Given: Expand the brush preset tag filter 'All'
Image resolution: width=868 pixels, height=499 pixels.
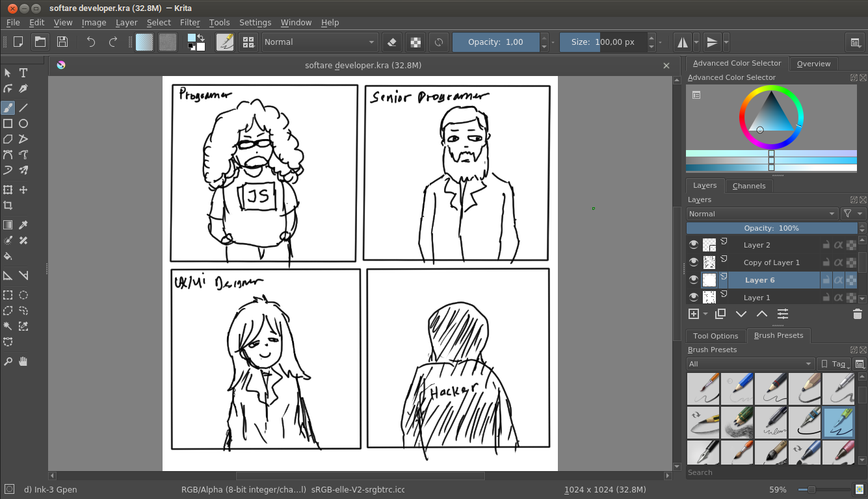Looking at the screenshot, I should pos(750,364).
